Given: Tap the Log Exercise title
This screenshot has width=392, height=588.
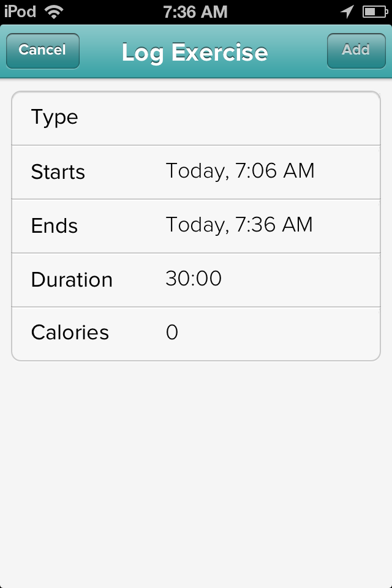Looking at the screenshot, I should pyautogui.click(x=195, y=53).
